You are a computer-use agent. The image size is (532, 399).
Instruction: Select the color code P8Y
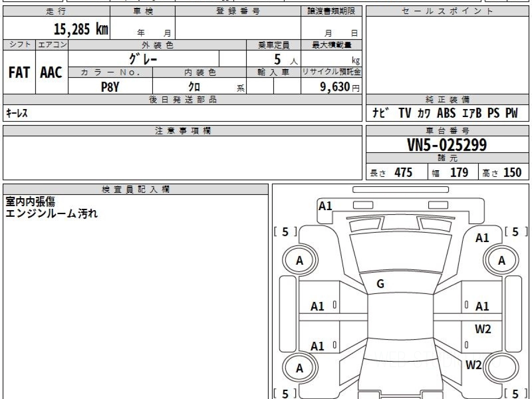[110, 87]
